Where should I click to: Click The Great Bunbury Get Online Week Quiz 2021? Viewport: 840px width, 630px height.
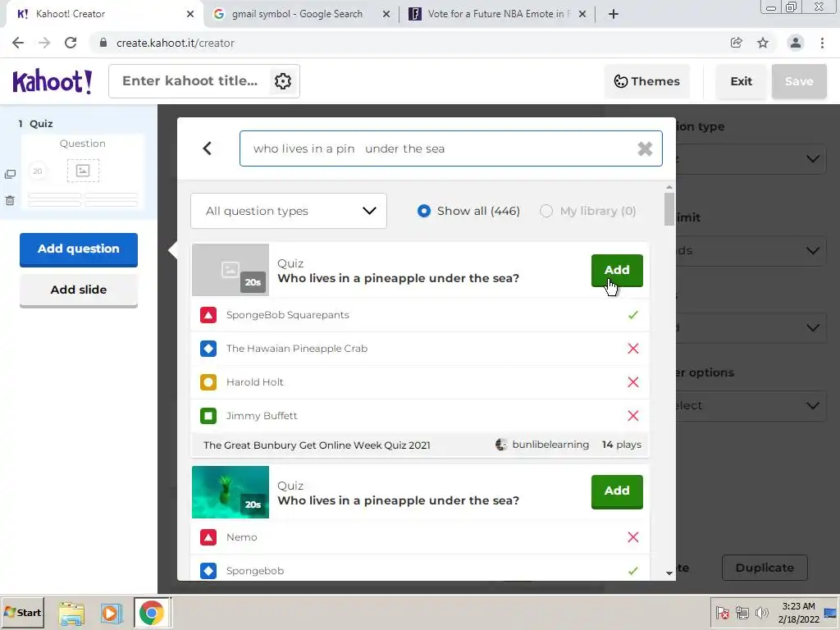[317, 445]
